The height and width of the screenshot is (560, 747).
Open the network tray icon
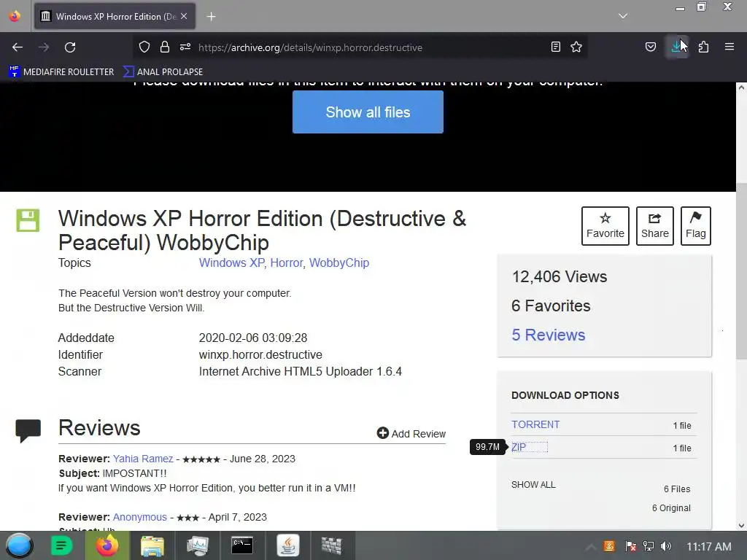click(x=649, y=546)
